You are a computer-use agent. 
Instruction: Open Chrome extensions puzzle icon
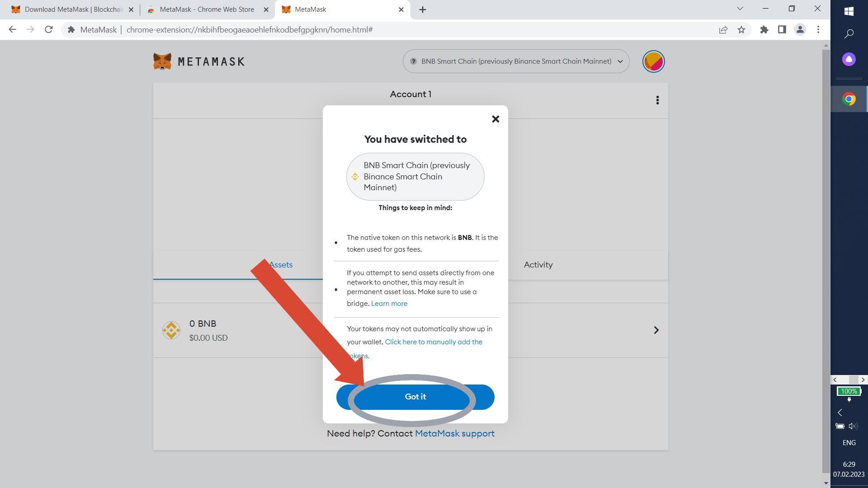click(x=764, y=30)
